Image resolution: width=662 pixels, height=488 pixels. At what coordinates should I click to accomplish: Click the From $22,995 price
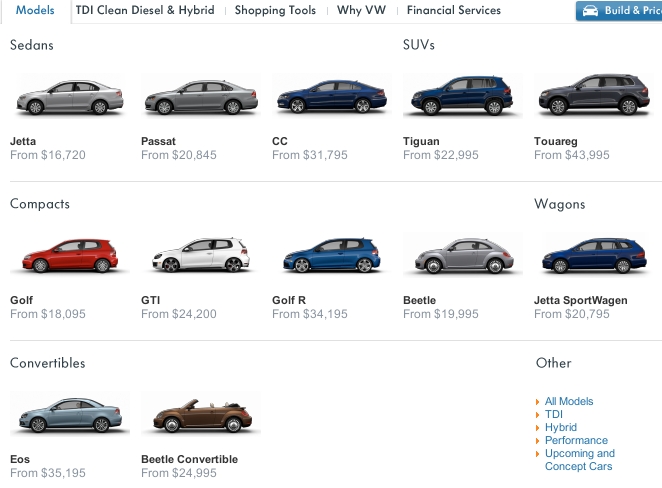point(441,155)
